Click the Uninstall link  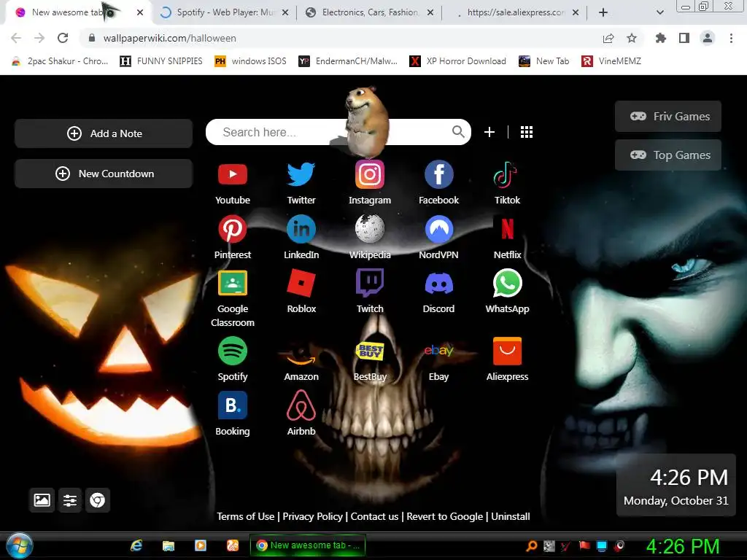click(510, 516)
